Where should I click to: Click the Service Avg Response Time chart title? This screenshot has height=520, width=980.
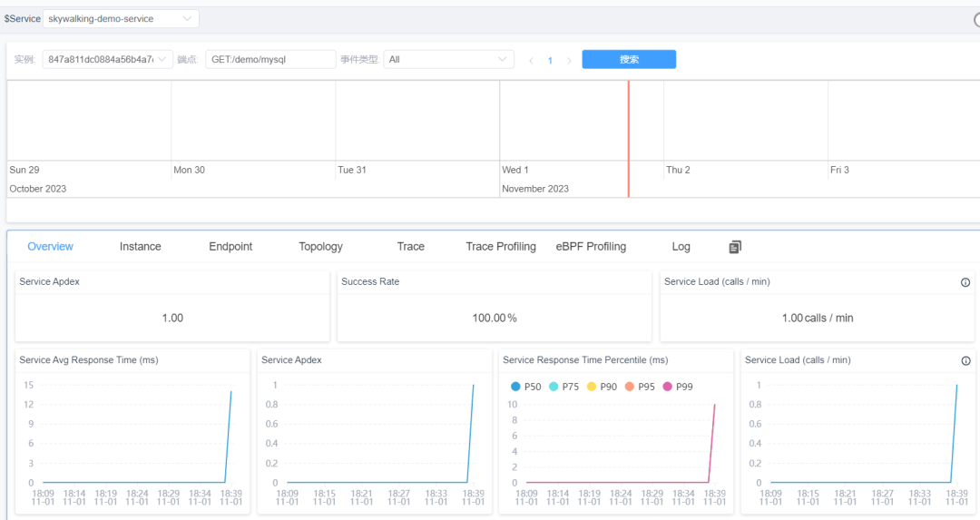coord(89,360)
